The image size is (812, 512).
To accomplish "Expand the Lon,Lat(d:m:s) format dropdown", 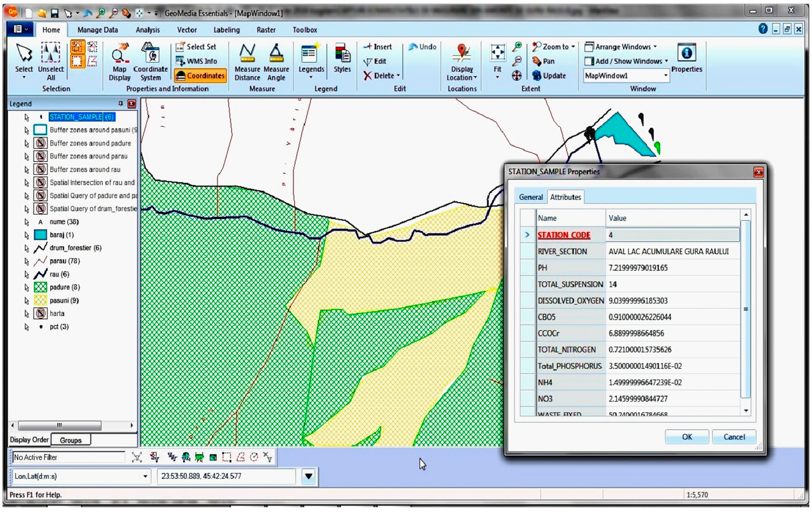I will 145,476.
